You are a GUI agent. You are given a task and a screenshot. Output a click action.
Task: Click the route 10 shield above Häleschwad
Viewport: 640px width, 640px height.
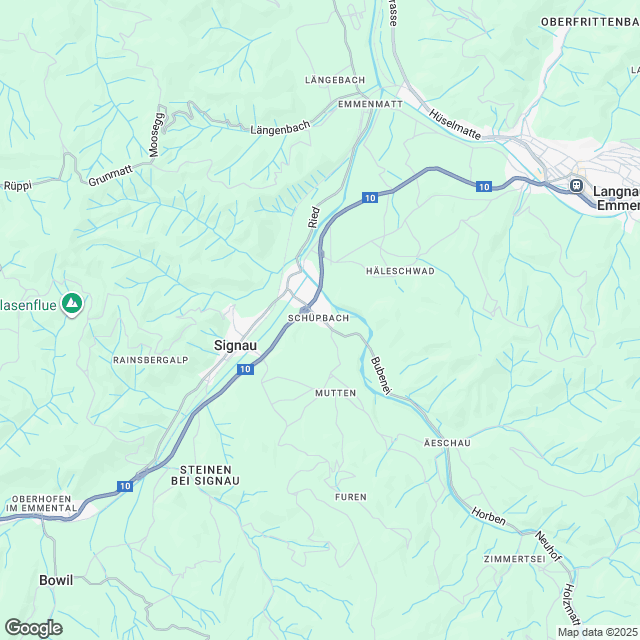coord(370,198)
